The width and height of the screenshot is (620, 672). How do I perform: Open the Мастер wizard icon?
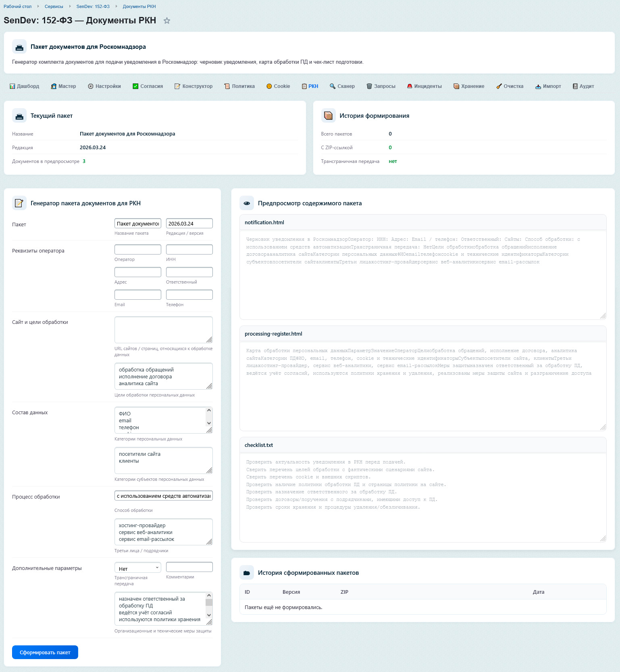coord(54,86)
